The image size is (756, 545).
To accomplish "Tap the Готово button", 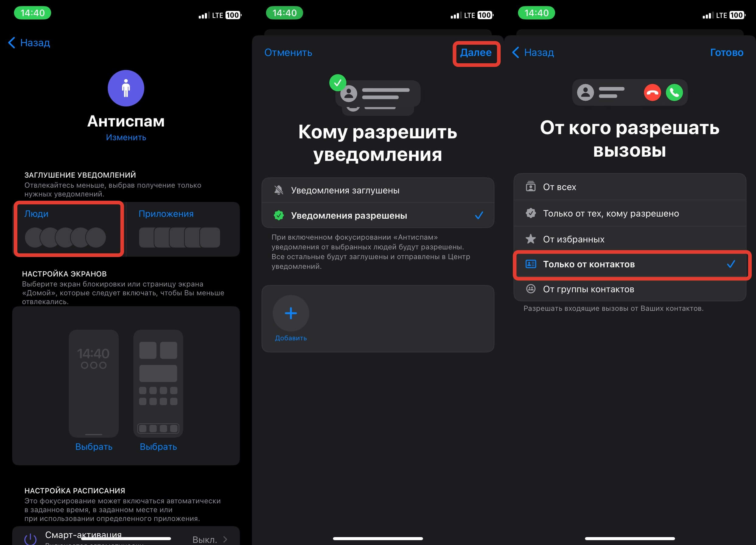I will (x=726, y=53).
